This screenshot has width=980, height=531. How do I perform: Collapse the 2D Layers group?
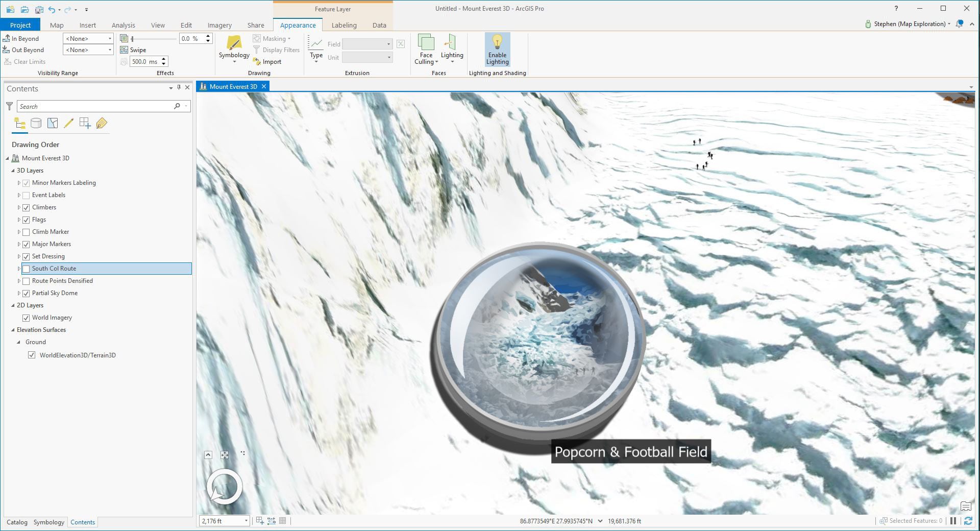click(13, 305)
